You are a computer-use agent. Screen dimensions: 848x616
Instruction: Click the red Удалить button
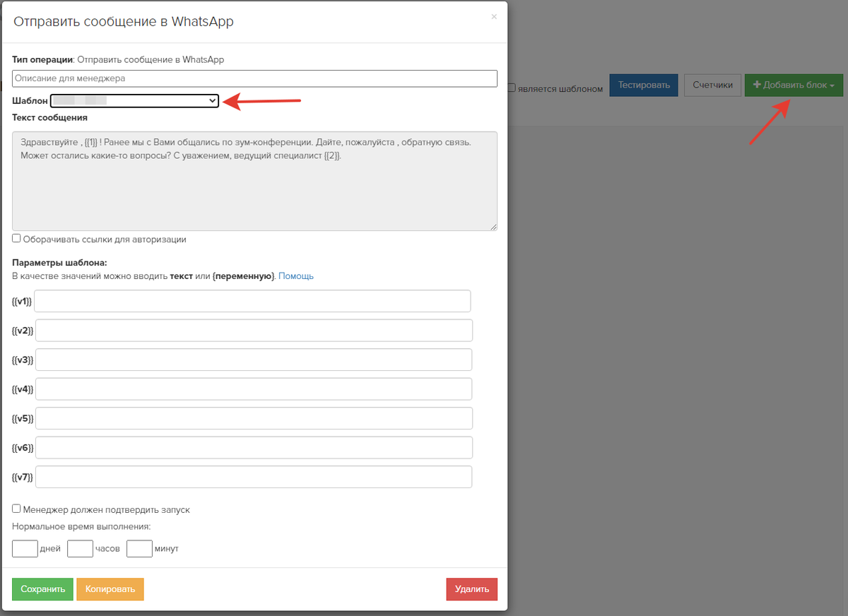[x=472, y=589]
